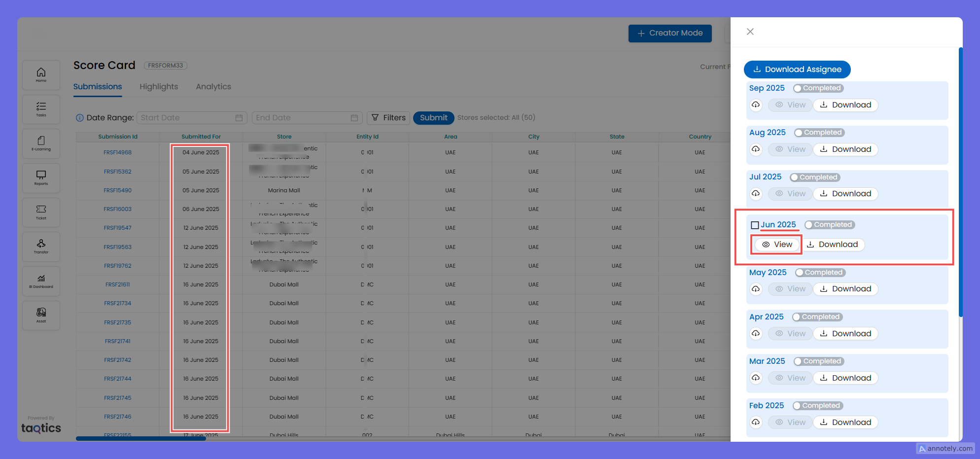Screen dimensions: 980x459
Task: Open submission FRSF21611
Action: point(117,284)
